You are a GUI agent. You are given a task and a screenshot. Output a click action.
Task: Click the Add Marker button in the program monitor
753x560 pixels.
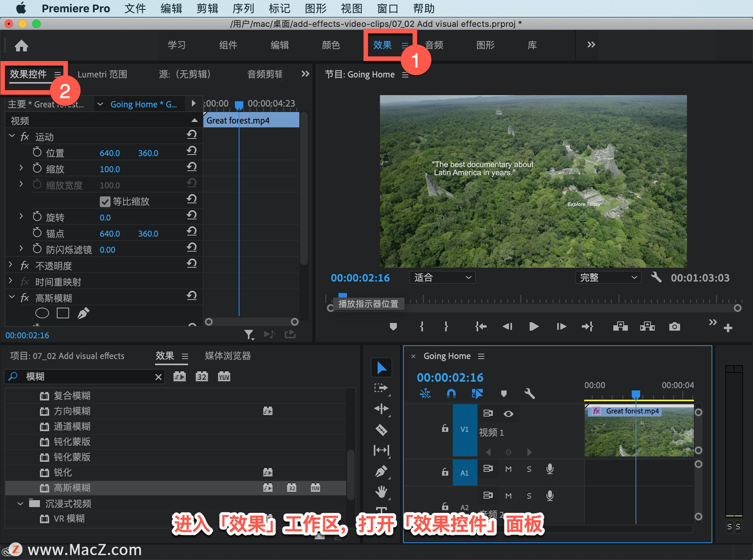(x=393, y=326)
